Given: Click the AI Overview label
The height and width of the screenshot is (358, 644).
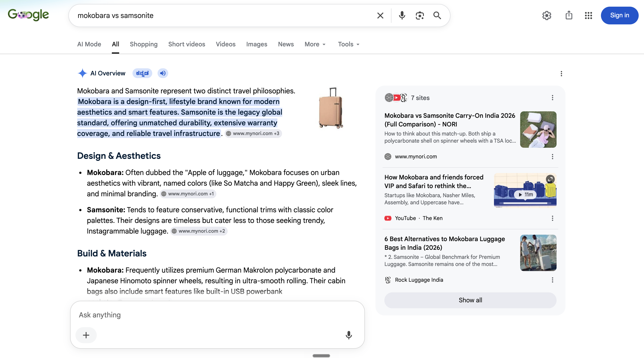Looking at the screenshot, I should [x=108, y=73].
